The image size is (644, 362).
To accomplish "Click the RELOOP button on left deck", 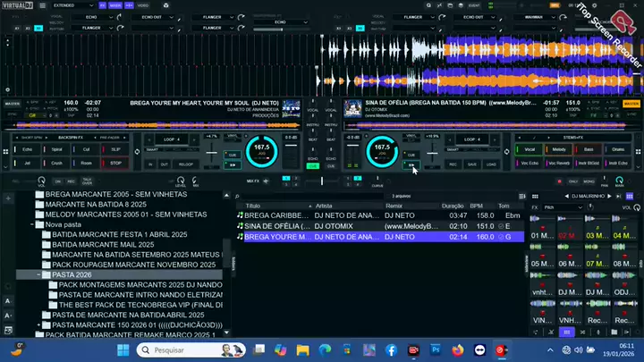I will [186, 164].
